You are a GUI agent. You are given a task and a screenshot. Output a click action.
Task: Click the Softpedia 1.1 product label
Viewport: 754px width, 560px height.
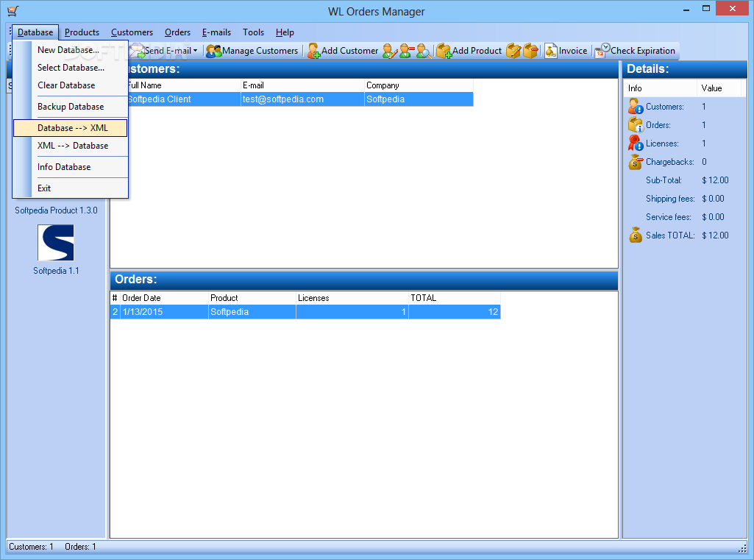56,271
